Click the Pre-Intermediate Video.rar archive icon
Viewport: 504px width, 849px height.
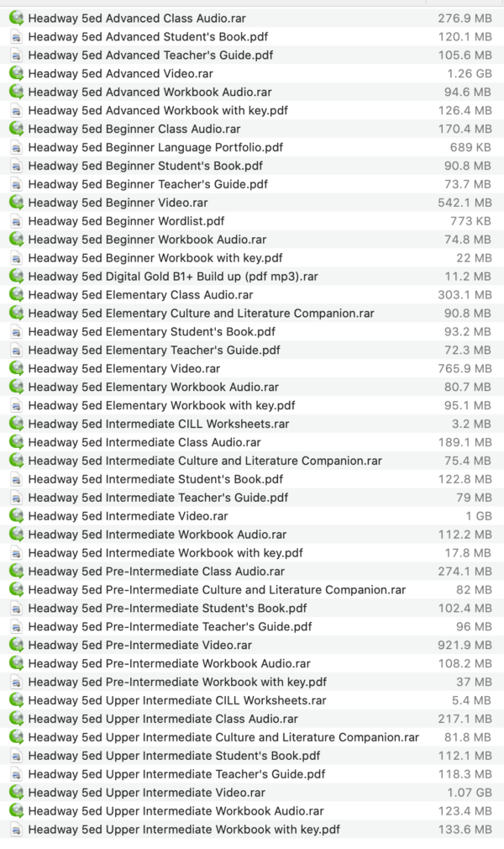[x=16, y=645]
